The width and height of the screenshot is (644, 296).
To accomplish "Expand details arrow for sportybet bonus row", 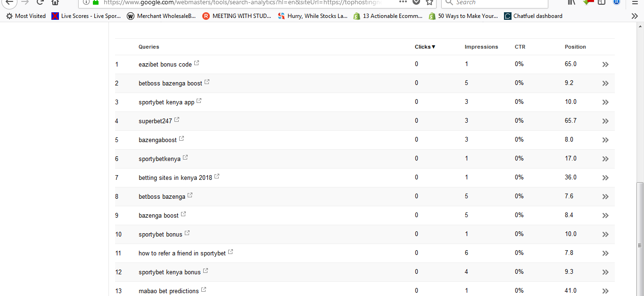I will (605, 234).
